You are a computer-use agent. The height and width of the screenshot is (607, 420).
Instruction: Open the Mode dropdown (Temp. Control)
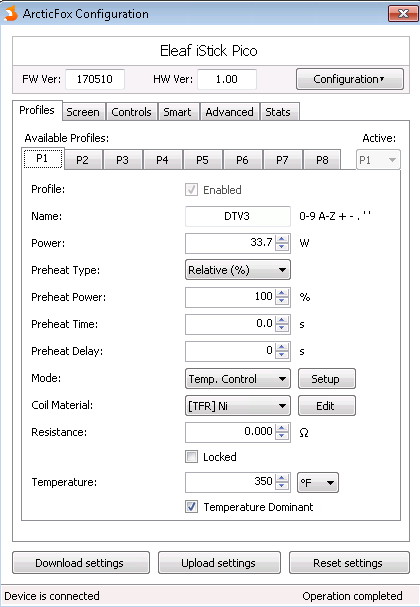(x=238, y=379)
